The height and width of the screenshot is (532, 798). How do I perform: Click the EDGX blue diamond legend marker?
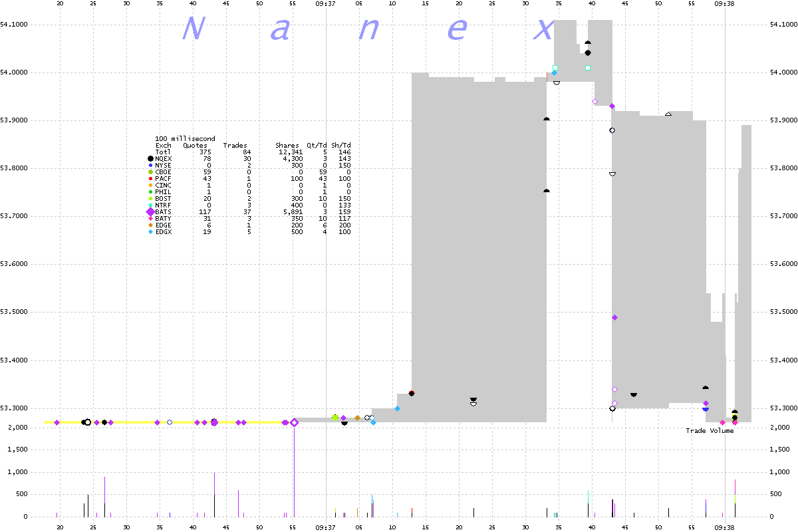[151, 232]
